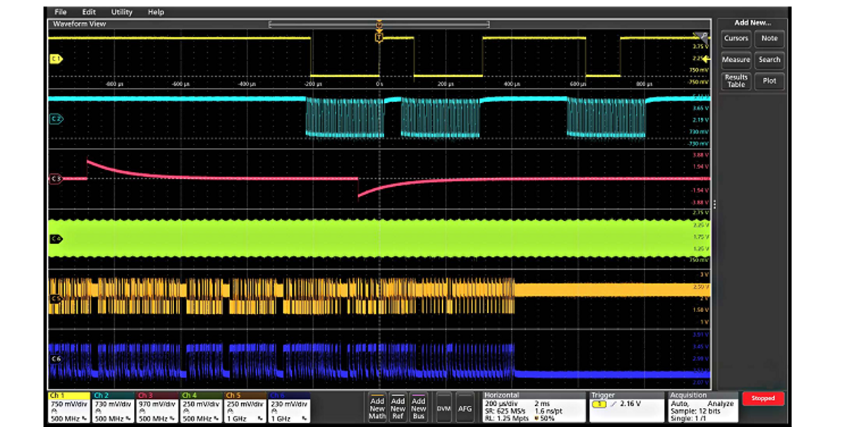Open the Horizontal settings badge
The height and width of the screenshot is (427, 868).
[534, 407]
